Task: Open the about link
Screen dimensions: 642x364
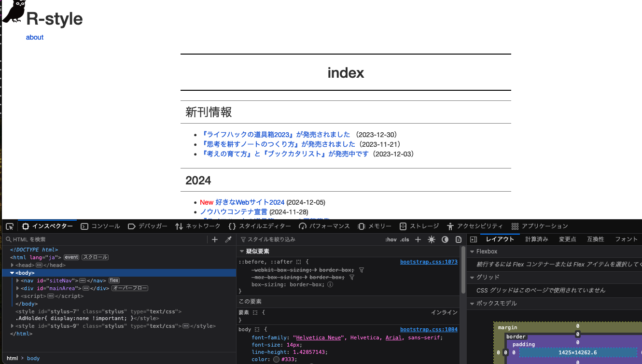Action: (35, 37)
